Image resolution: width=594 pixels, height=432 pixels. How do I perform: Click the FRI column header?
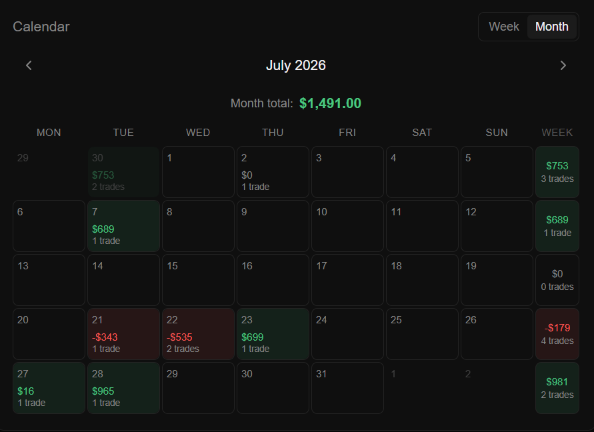[x=347, y=132]
